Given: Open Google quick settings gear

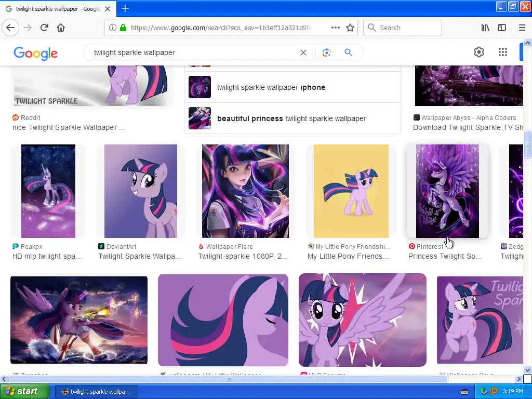Looking at the screenshot, I should click(478, 52).
